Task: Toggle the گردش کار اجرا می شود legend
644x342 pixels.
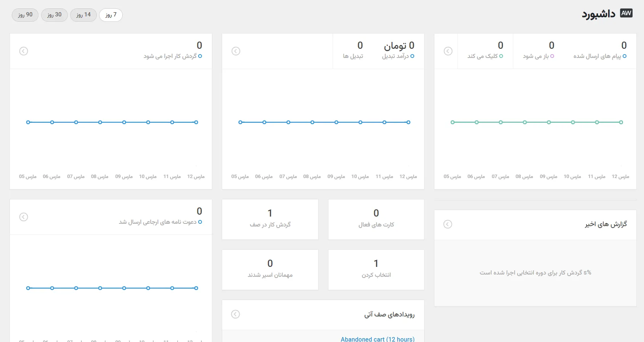Action: tap(173, 56)
